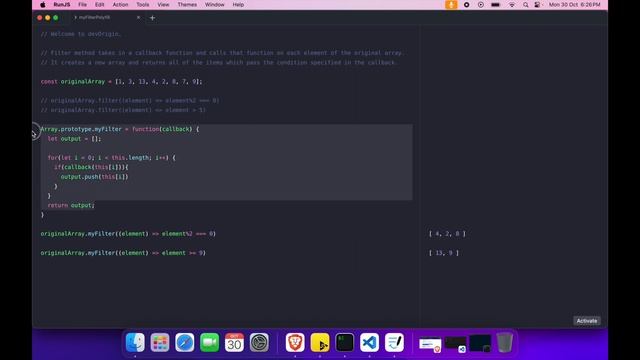The height and width of the screenshot is (360, 640).
Task: Launch Safari from the dock
Action: 184,342
